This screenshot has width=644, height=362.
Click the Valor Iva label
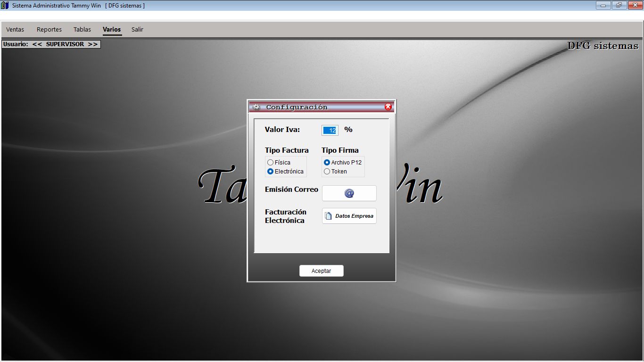point(282,130)
